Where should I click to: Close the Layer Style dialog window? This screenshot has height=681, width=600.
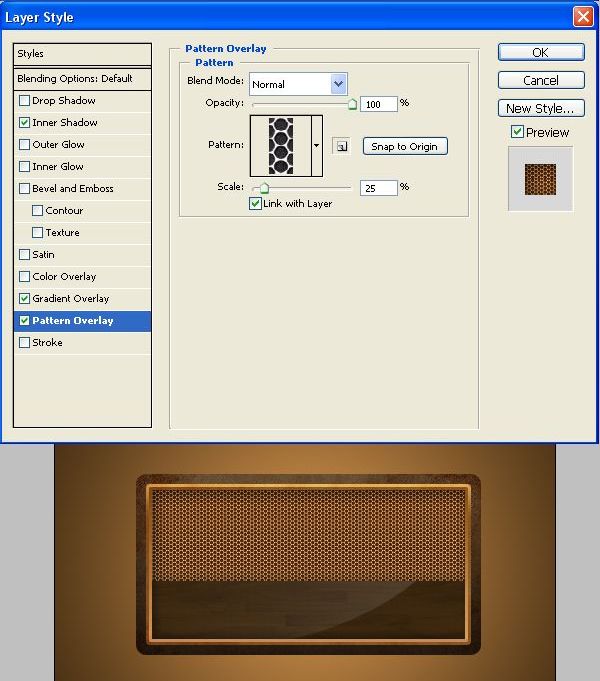[x=583, y=16]
